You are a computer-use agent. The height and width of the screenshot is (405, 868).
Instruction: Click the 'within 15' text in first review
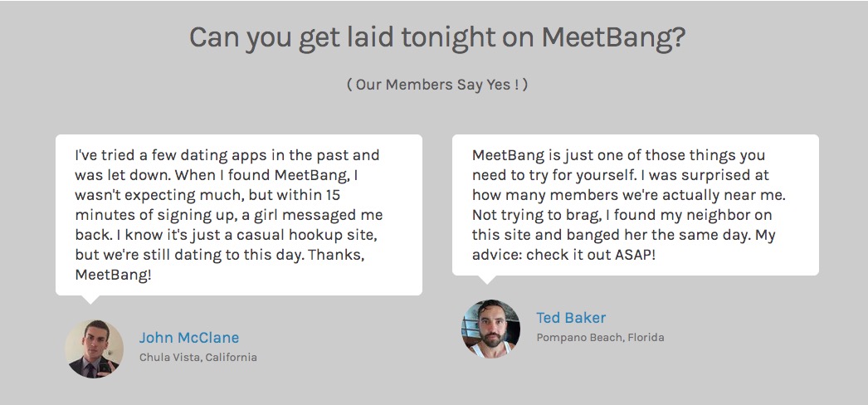[309, 195]
